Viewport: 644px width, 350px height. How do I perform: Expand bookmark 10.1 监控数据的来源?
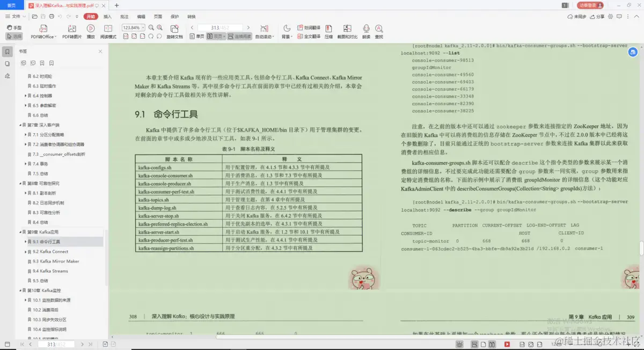point(25,300)
